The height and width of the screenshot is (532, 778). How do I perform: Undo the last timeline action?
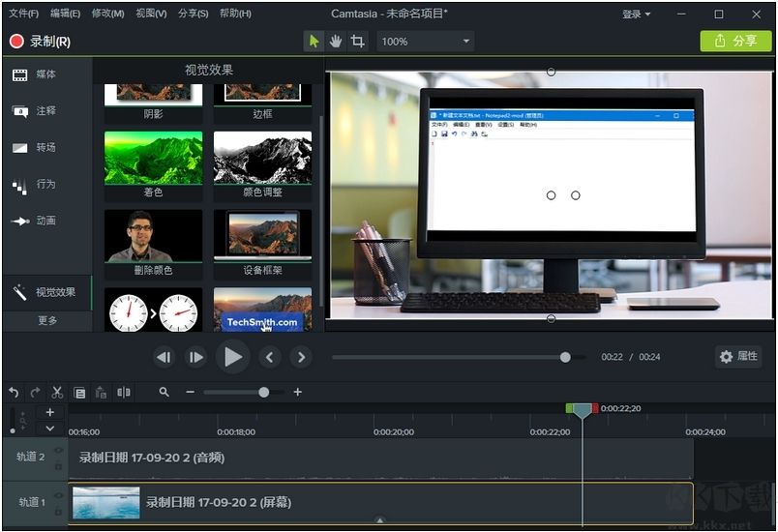click(14, 393)
